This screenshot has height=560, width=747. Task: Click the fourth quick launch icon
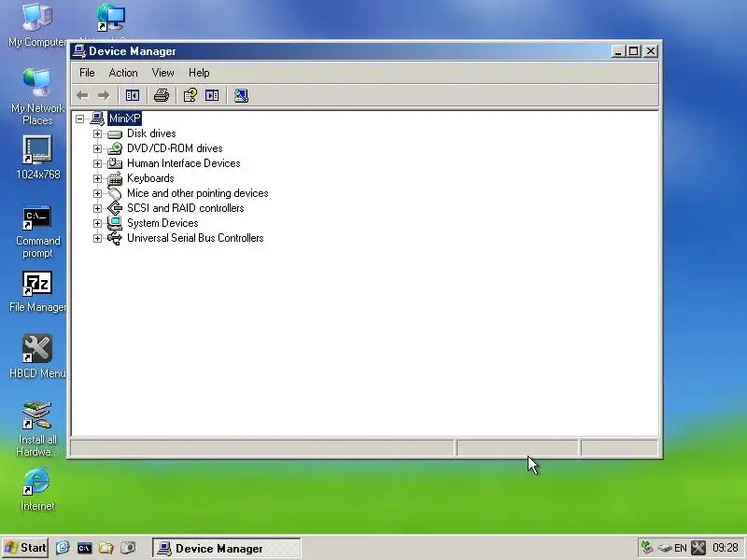pos(128,548)
